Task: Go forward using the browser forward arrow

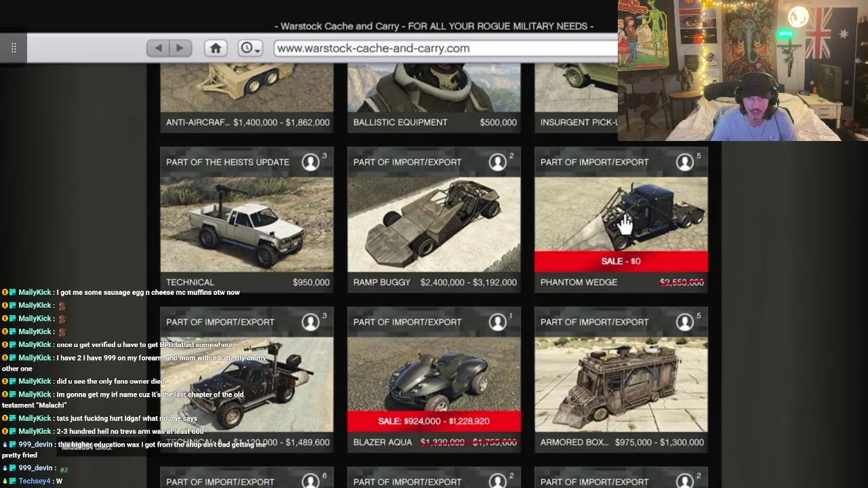Action: (180, 48)
